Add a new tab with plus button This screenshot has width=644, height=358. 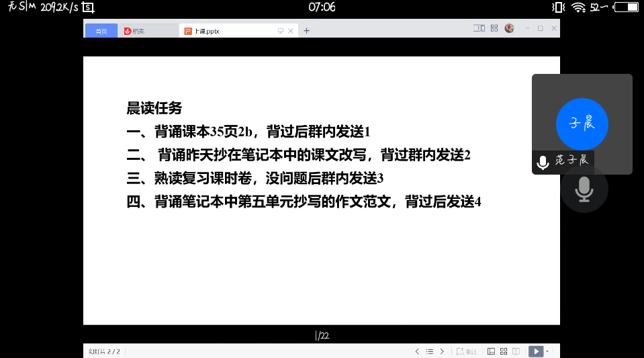click(x=307, y=31)
